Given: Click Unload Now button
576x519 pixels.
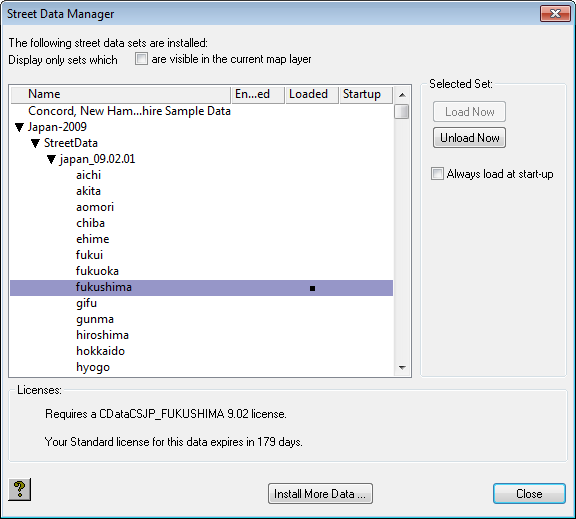Looking at the screenshot, I should (x=469, y=138).
